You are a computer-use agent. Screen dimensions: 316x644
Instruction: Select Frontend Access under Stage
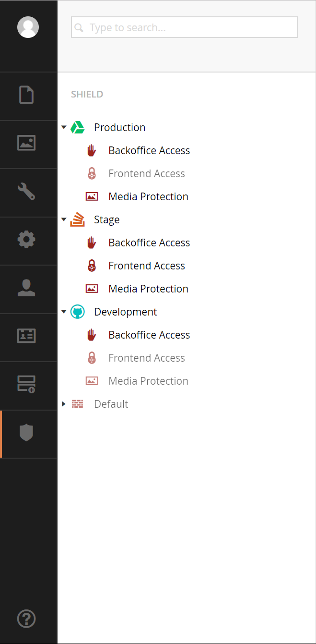tap(147, 266)
